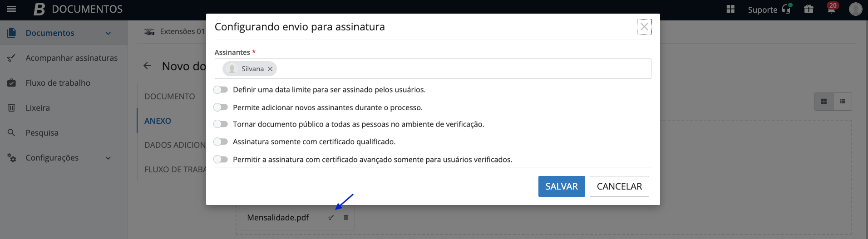Enable the signing deadline date toggle
868x239 pixels.
coord(221,90)
